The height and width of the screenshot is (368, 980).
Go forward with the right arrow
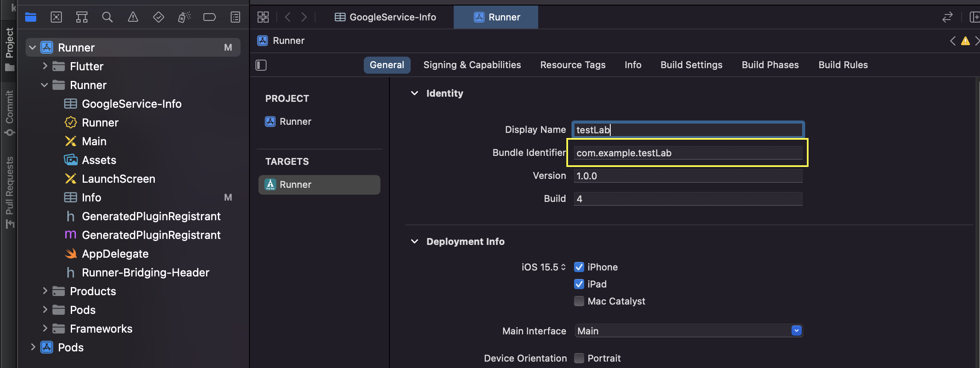[x=304, y=17]
